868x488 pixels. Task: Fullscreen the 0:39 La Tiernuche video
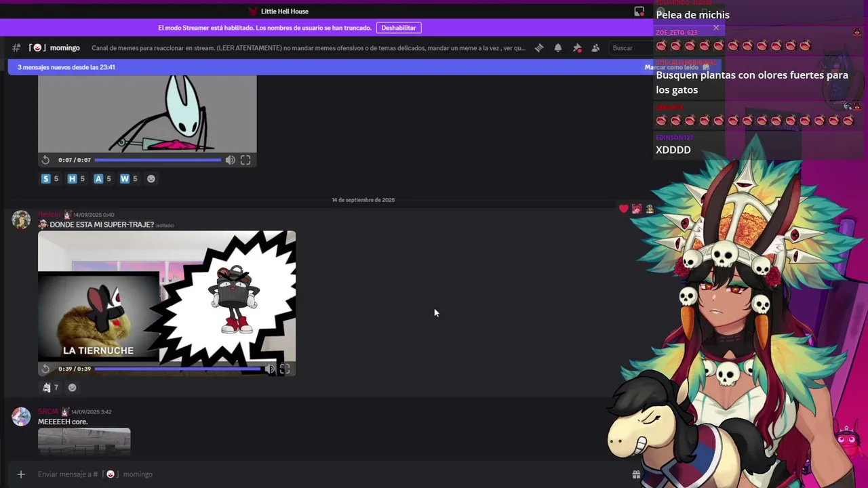tap(285, 369)
